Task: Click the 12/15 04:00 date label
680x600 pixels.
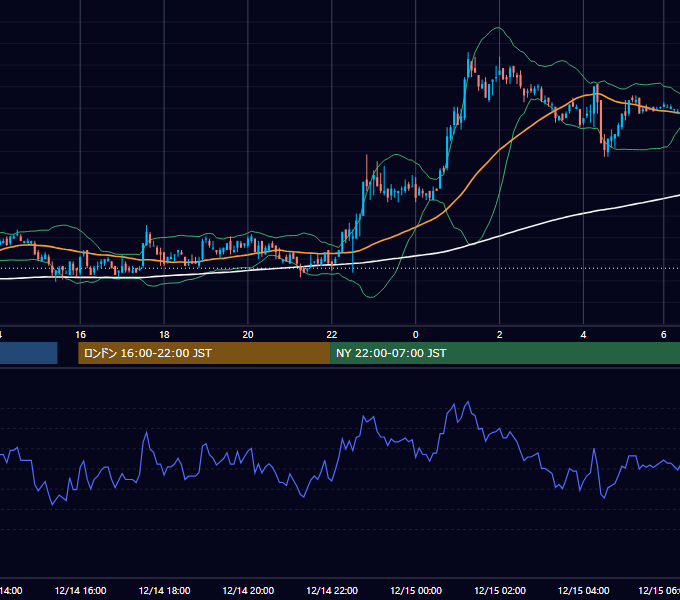Action: 583,590
